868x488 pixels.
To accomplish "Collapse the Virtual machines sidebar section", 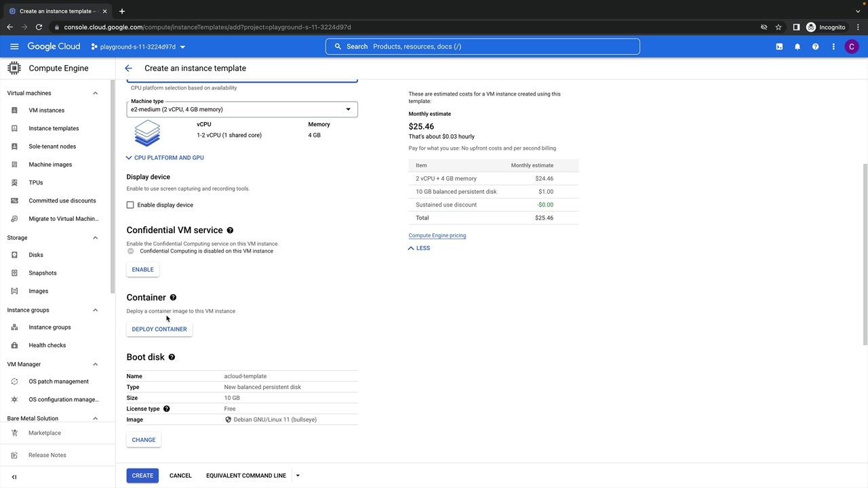I will pyautogui.click(x=95, y=93).
